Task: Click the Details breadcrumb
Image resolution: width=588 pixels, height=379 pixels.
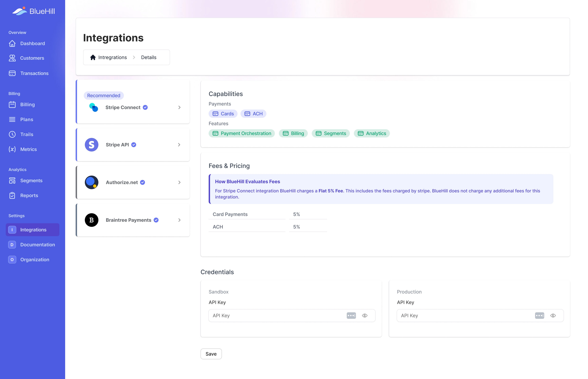Action: pyautogui.click(x=149, y=57)
